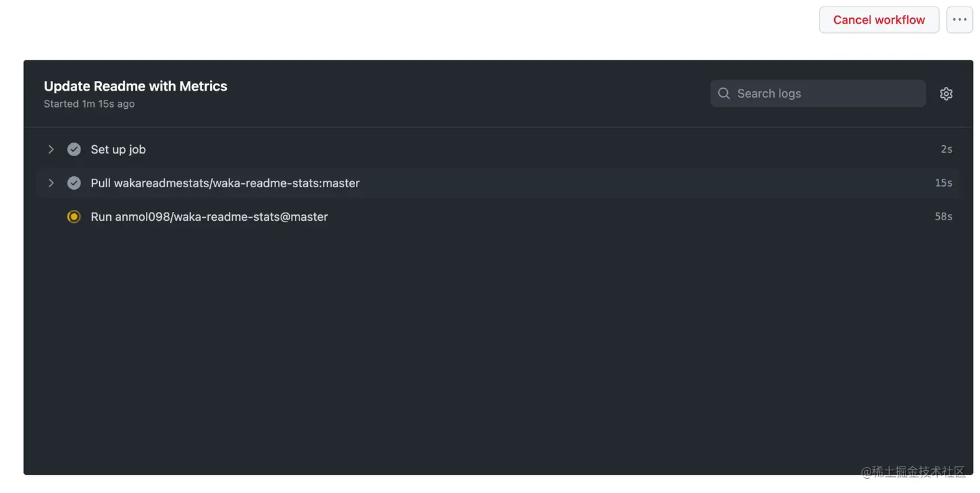Select Run anmol098/waka-readme-stats@master step

coord(498,217)
